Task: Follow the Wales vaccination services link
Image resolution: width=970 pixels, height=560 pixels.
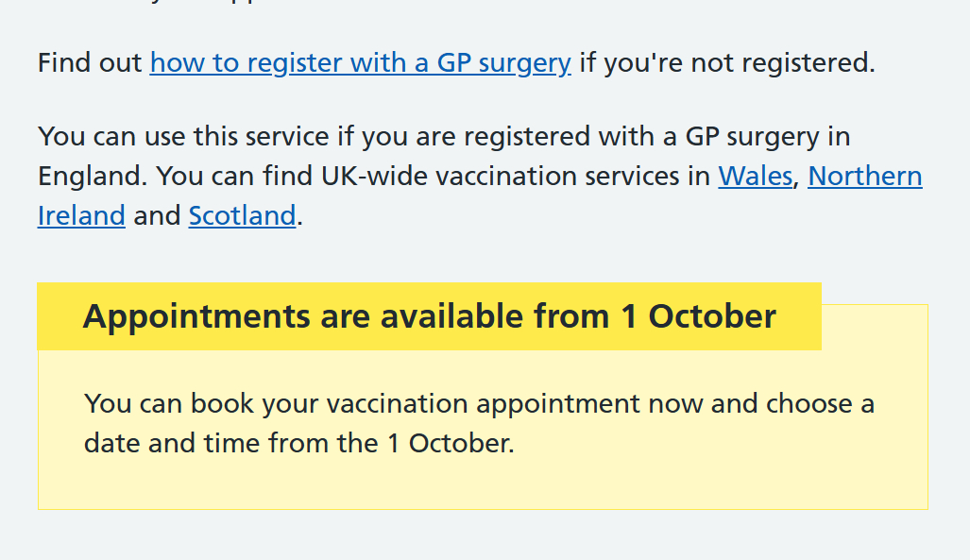Action: point(755,177)
